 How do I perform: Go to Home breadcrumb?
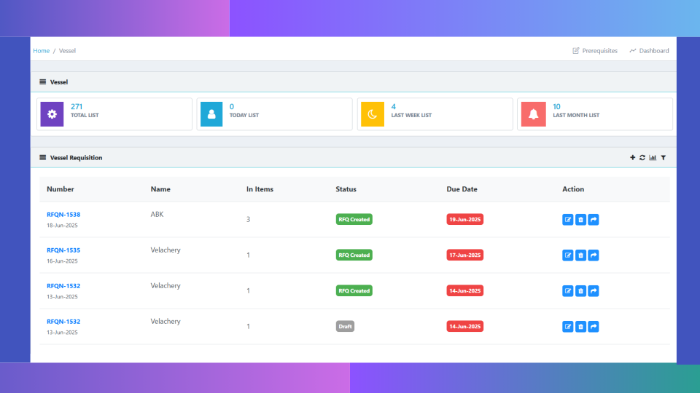click(x=41, y=50)
